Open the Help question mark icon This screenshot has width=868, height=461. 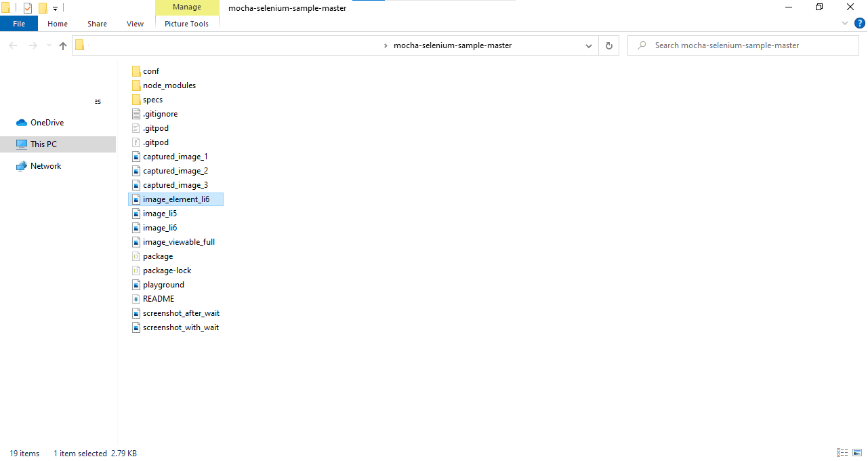click(x=860, y=23)
